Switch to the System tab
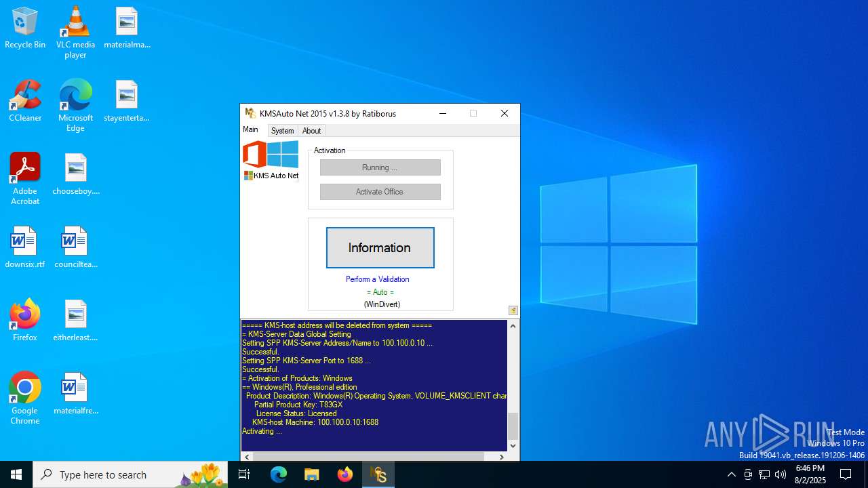868x488 pixels. [x=282, y=131]
